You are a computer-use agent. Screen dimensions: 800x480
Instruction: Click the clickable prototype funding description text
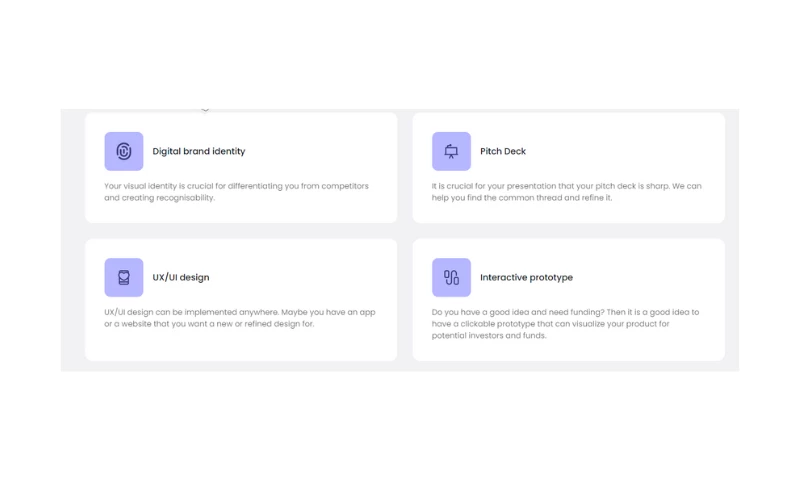click(566, 324)
